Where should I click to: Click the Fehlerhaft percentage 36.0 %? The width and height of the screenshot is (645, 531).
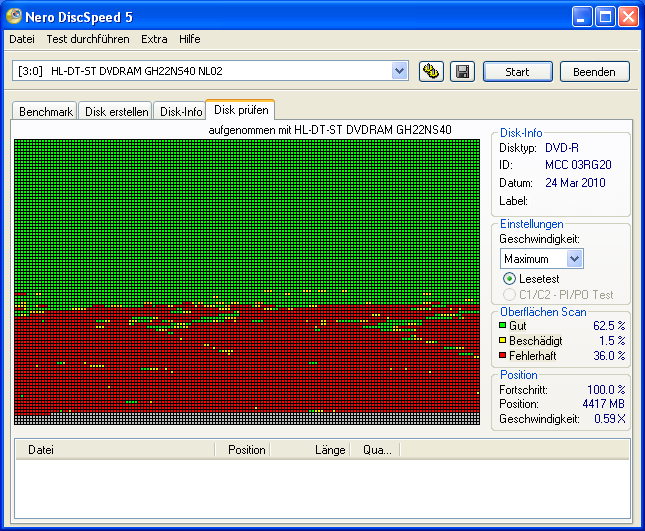tap(609, 355)
